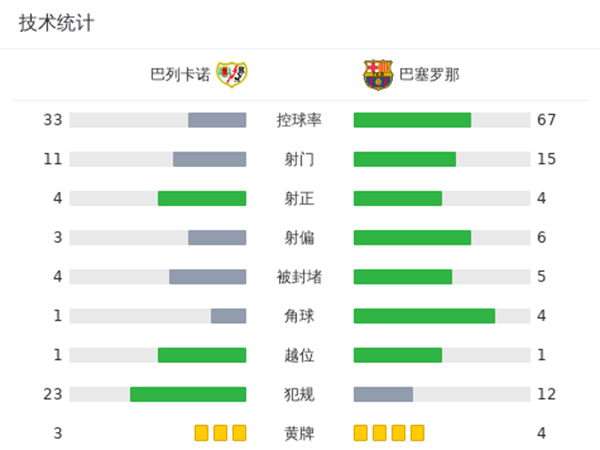Click Barcelona's 犯规 gray bar

(x=383, y=394)
